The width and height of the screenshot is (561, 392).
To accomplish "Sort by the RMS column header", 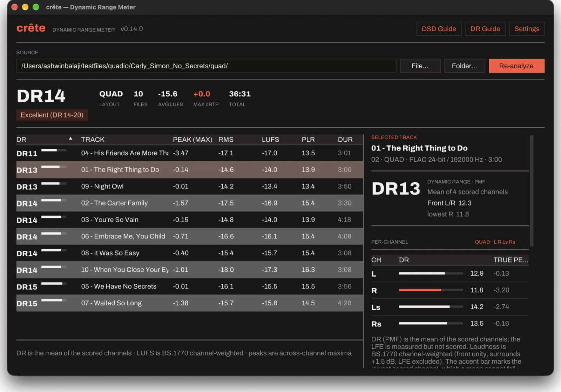I will tap(226, 140).
